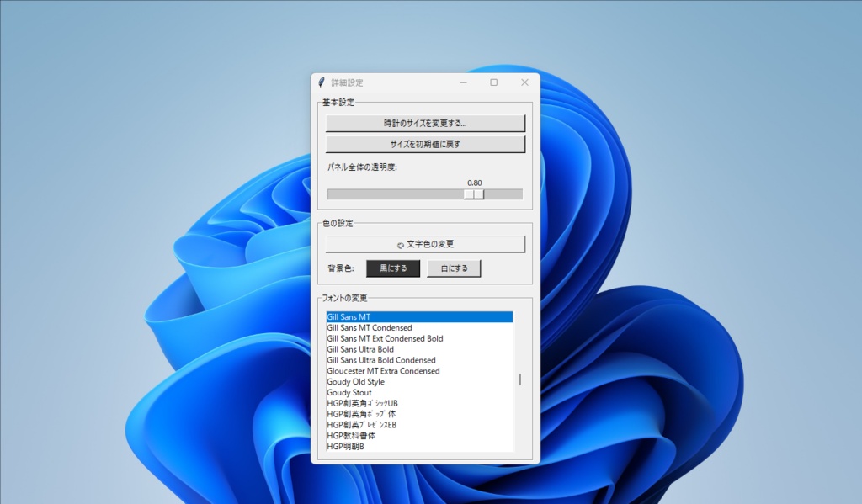The height and width of the screenshot is (504, 862).
Task: Pick the HGP創英ﾌﾟﾚｾﾞﾝｽEB font
Action: (419, 425)
